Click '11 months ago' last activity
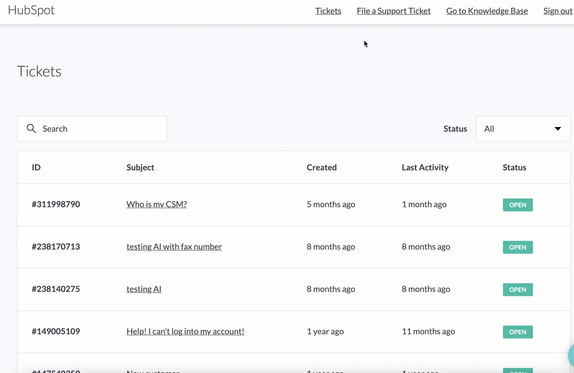 coord(428,331)
